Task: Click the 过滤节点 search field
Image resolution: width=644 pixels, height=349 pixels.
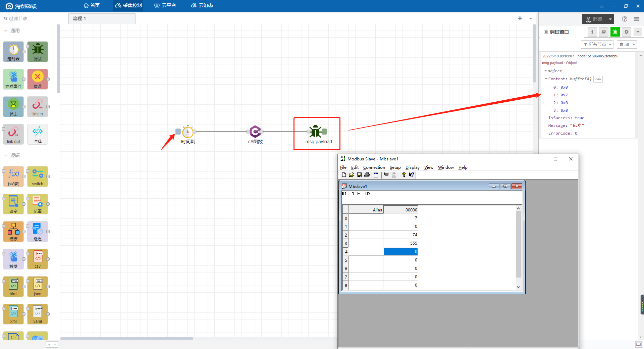Action: pyautogui.click(x=34, y=18)
